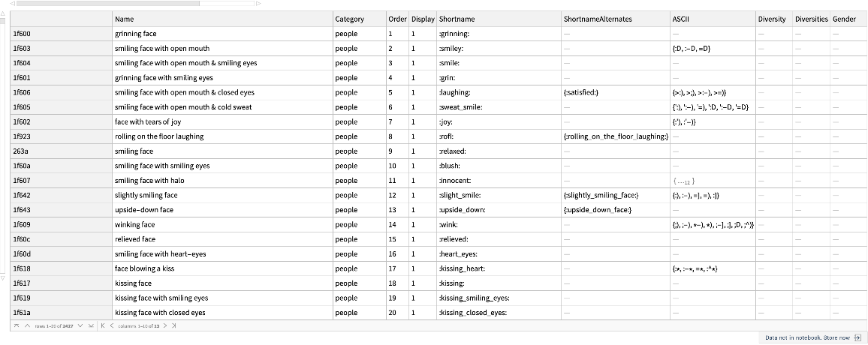
Task: Click the ShortnameAlternates column header
Action: coord(598,19)
